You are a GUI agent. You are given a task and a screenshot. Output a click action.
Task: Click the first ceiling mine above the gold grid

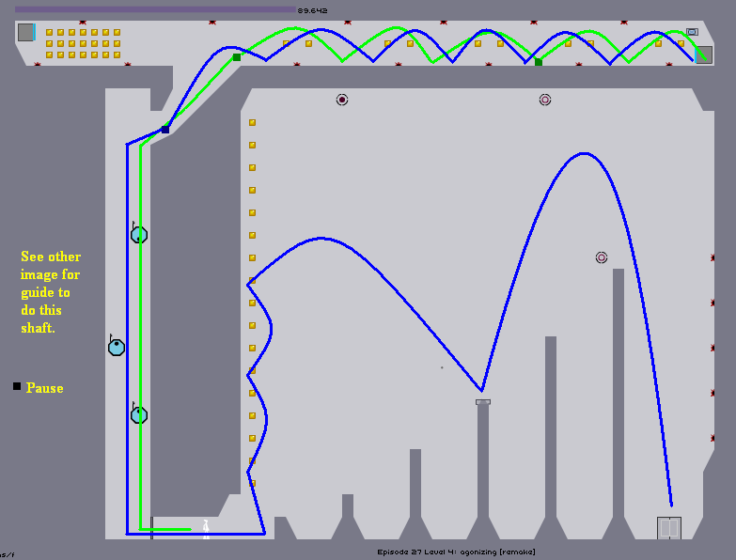[83, 22]
